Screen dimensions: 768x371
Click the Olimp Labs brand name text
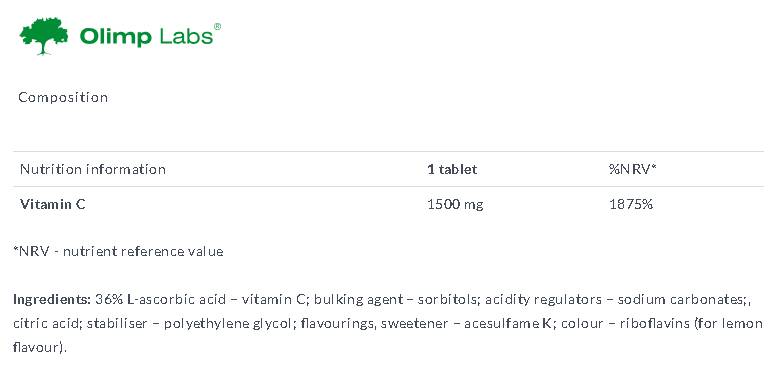[x=146, y=37]
